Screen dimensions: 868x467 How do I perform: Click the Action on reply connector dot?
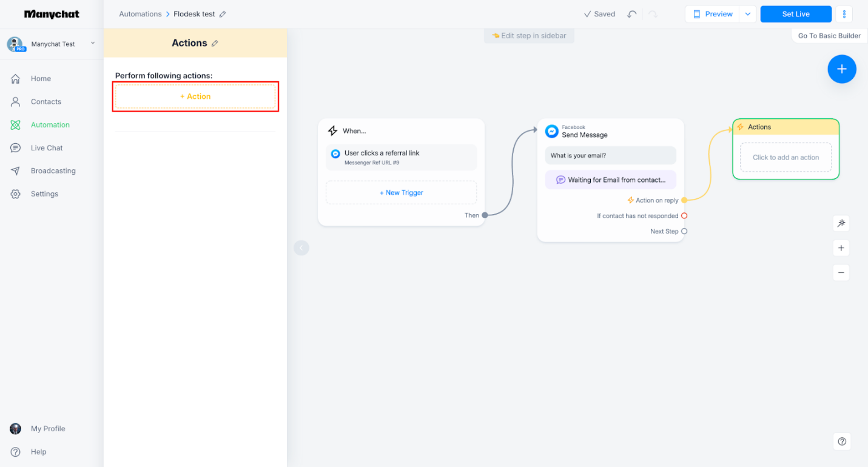(x=684, y=200)
